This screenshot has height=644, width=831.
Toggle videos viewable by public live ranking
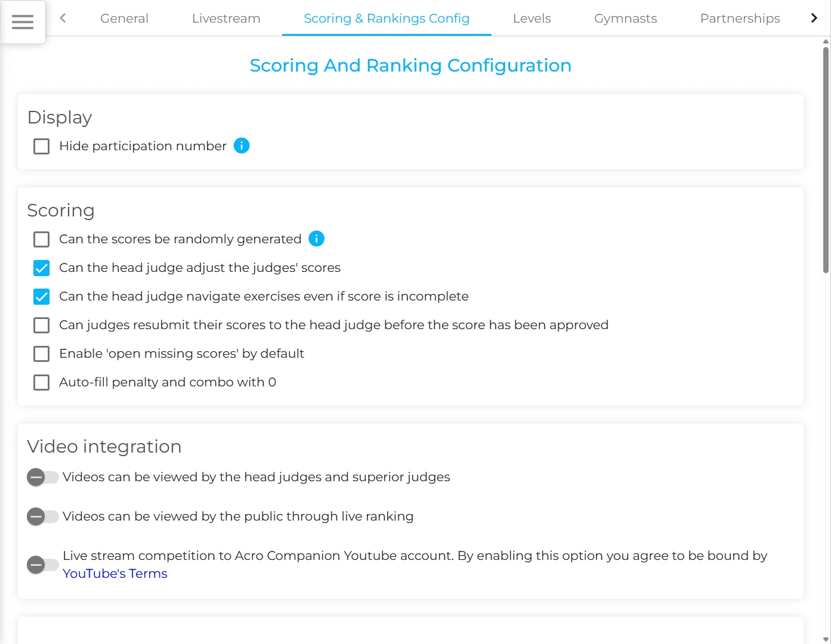tap(43, 516)
